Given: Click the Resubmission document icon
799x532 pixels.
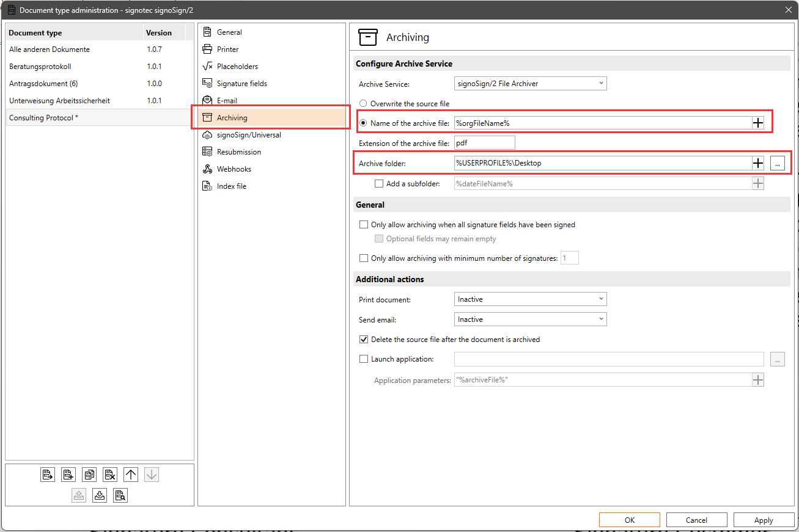Looking at the screenshot, I should (x=207, y=152).
